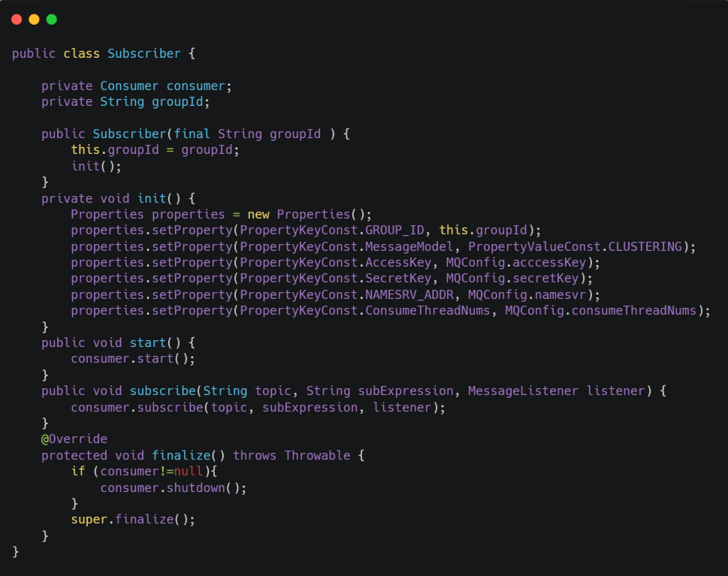Screen dimensions: 728x576
Task: Click 'private String groupId;' line
Action: 125,102
